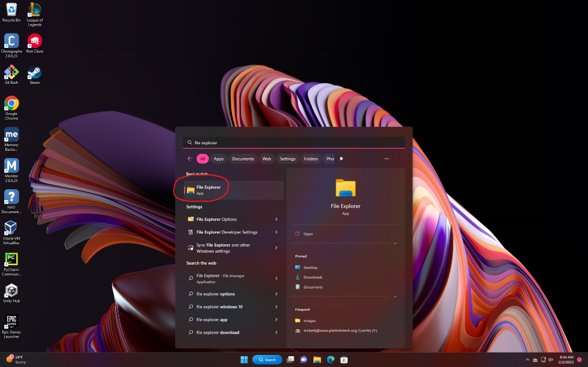
Task: Open weather widget showing 24°F Sunny
Action: click(16, 359)
